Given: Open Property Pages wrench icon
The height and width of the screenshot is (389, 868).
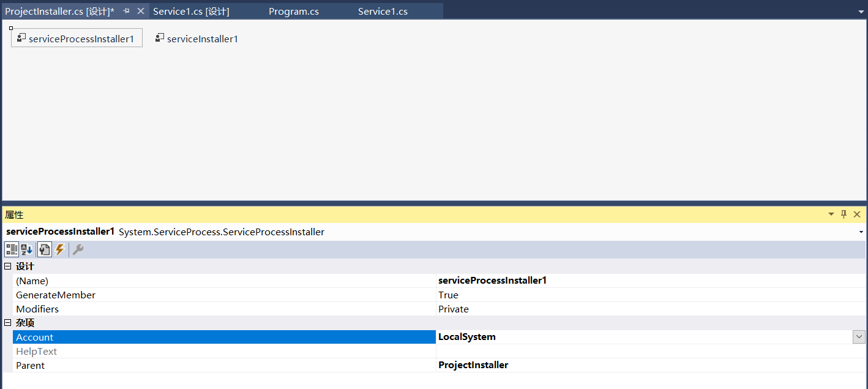Looking at the screenshot, I should 78,249.
